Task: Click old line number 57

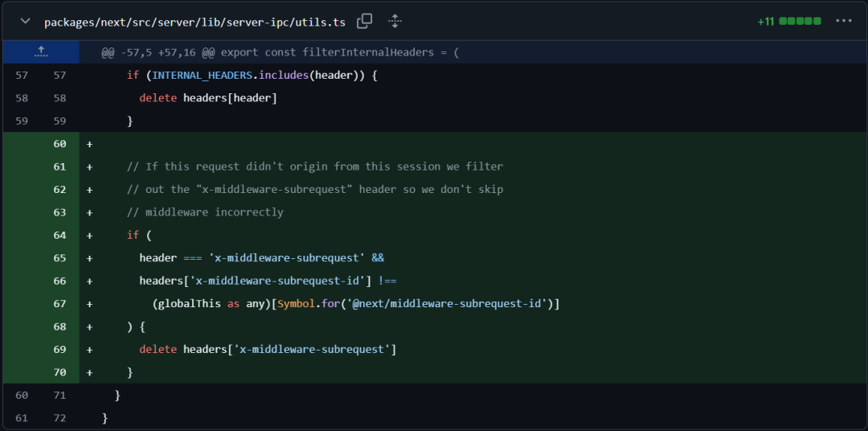Action: click(22, 75)
